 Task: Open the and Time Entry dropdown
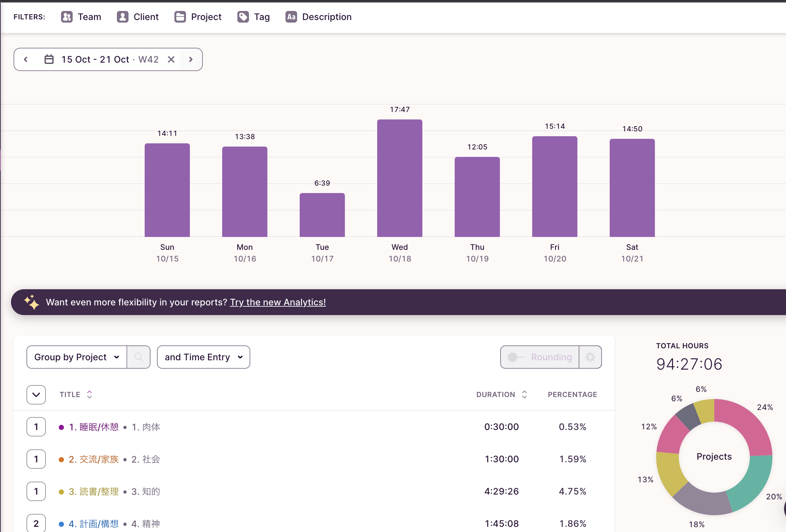point(203,357)
